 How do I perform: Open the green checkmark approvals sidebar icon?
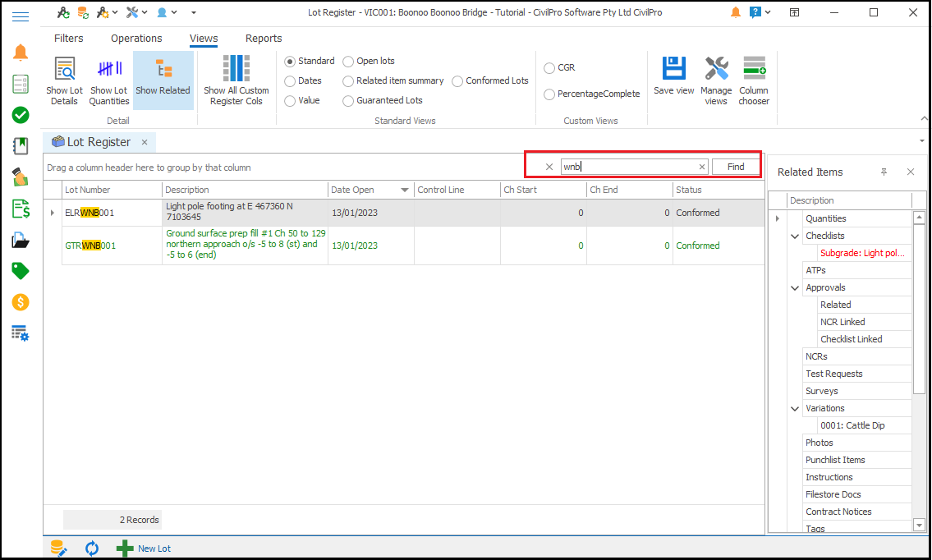[21, 115]
